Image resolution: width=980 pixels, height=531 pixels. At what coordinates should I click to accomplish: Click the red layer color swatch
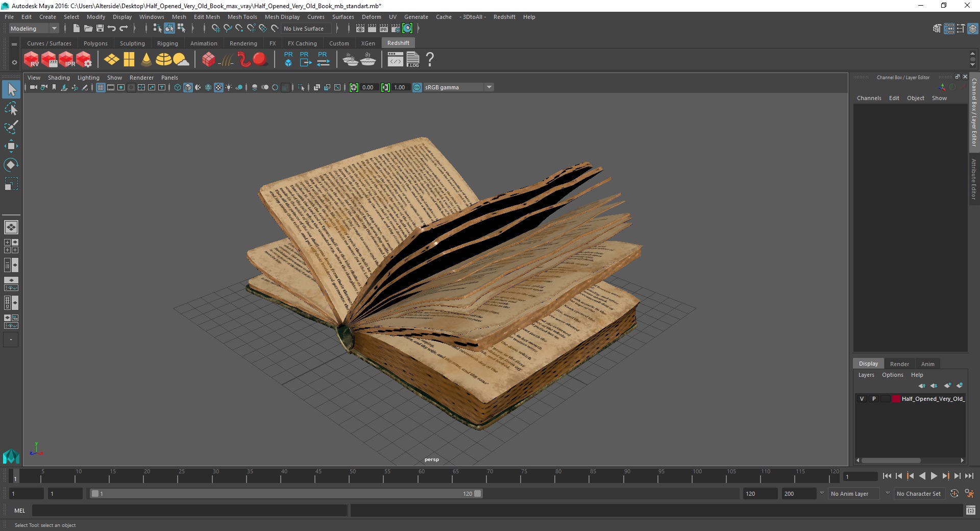tap(896, 399)
